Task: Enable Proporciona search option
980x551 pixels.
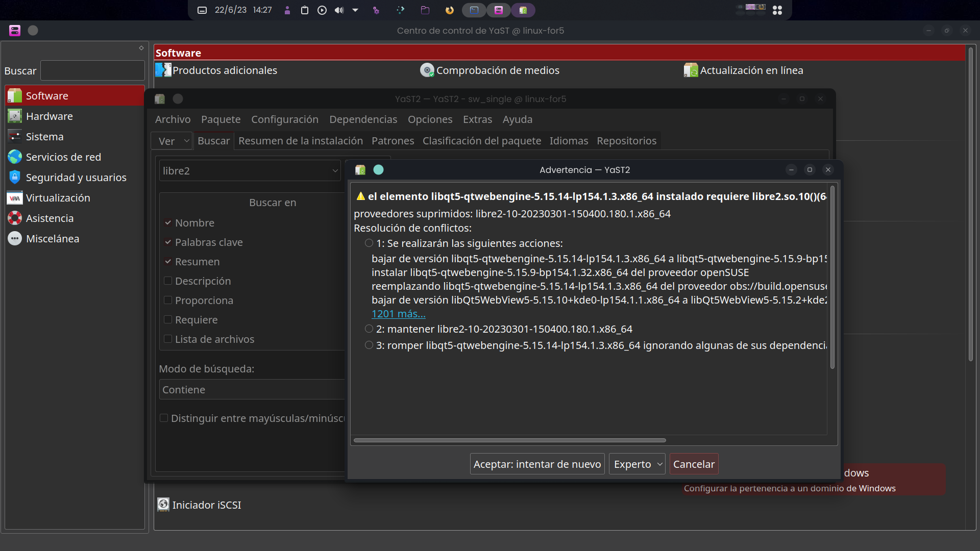Action: (168, 300)
